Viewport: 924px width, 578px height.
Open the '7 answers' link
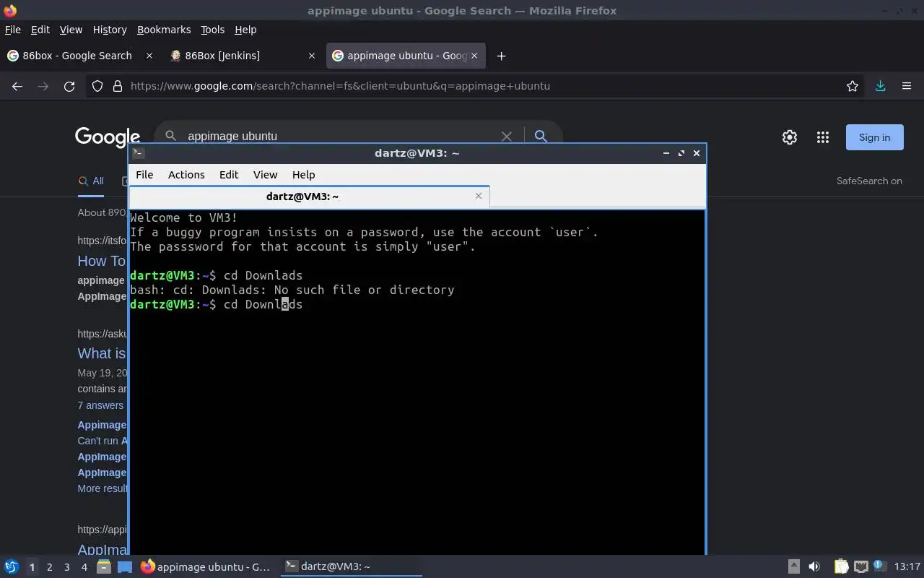click(100, 405)
